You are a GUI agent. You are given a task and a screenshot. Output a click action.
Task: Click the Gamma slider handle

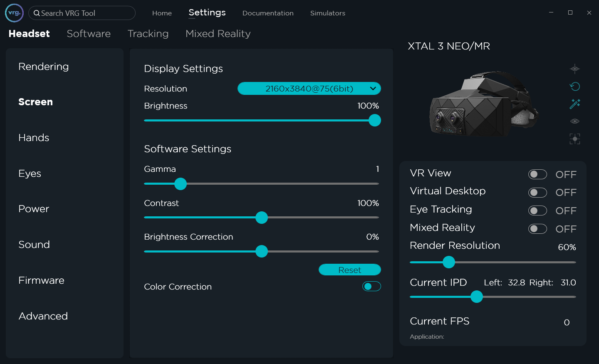[x=181, y=183]
